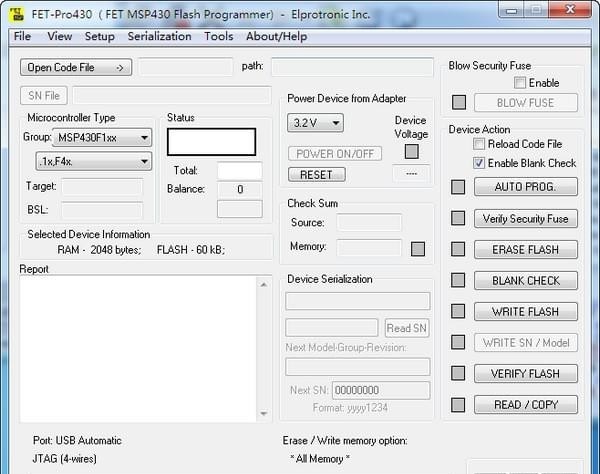Start AUTO PROG. action
Viewport: 600px width, 474px height.
pos(526,187)
